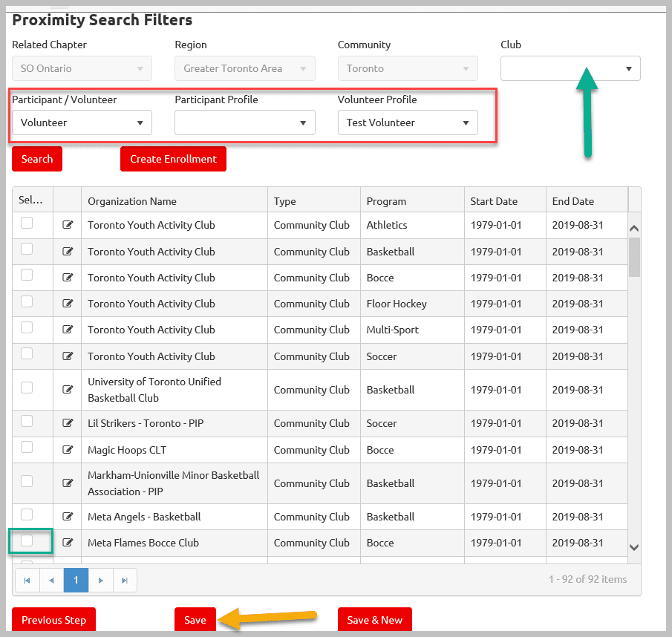
Task: Select the Multi-Sport row checkbox
Action: point(27,327)
